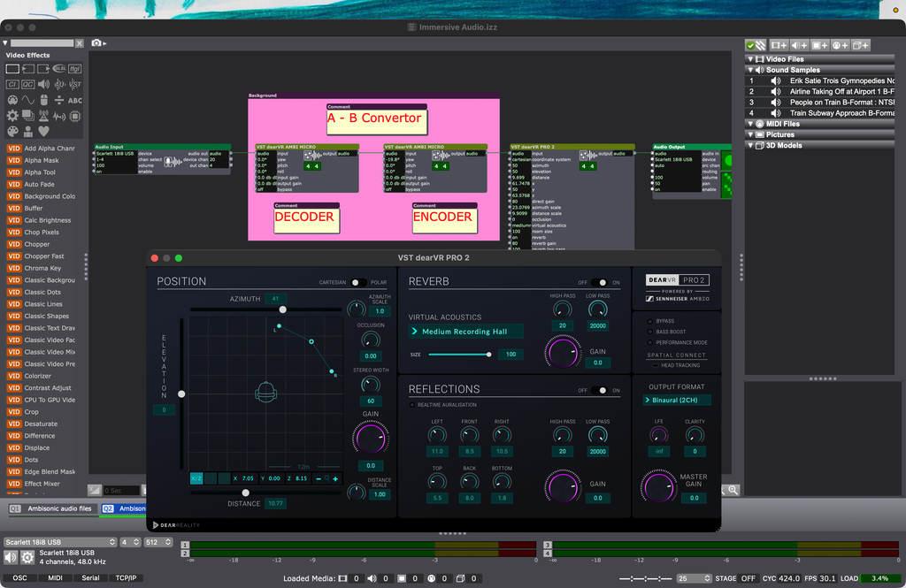Open the 512 buffer size dropdown
This screenshot has width=906, height=588.
click(x=158, y=542)
